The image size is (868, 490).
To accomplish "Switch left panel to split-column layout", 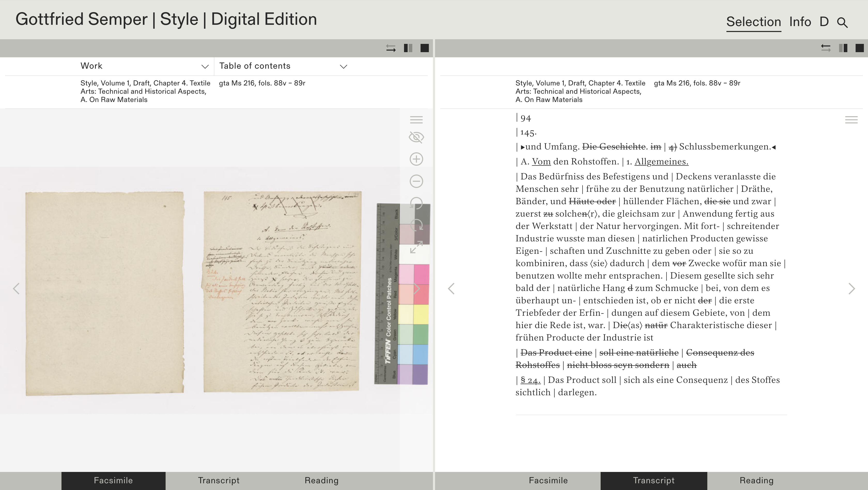I will pos(408,48).
